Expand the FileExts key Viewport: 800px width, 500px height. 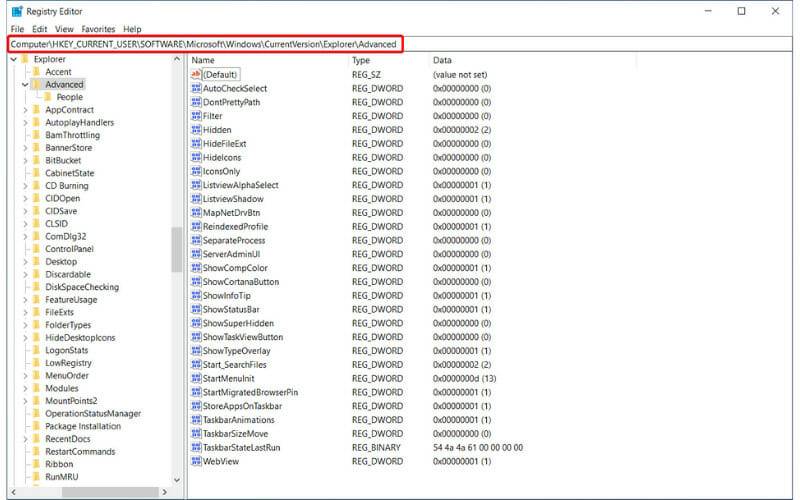25,312
